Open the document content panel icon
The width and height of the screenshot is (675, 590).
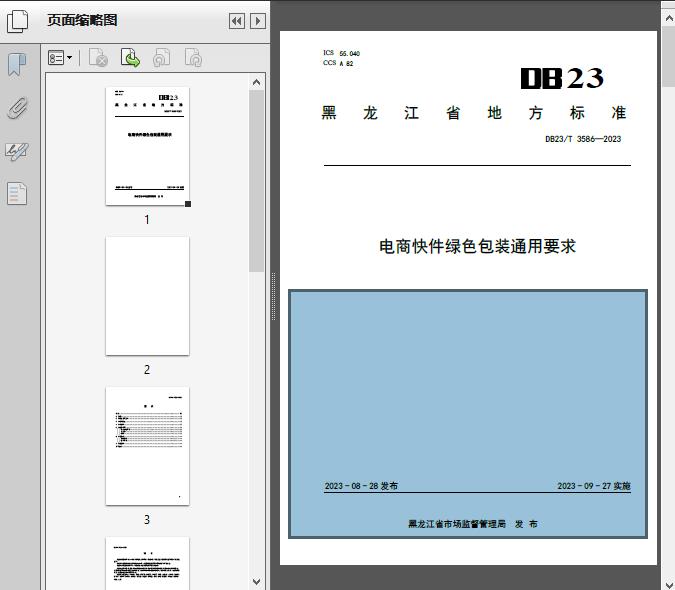point(17,193)
